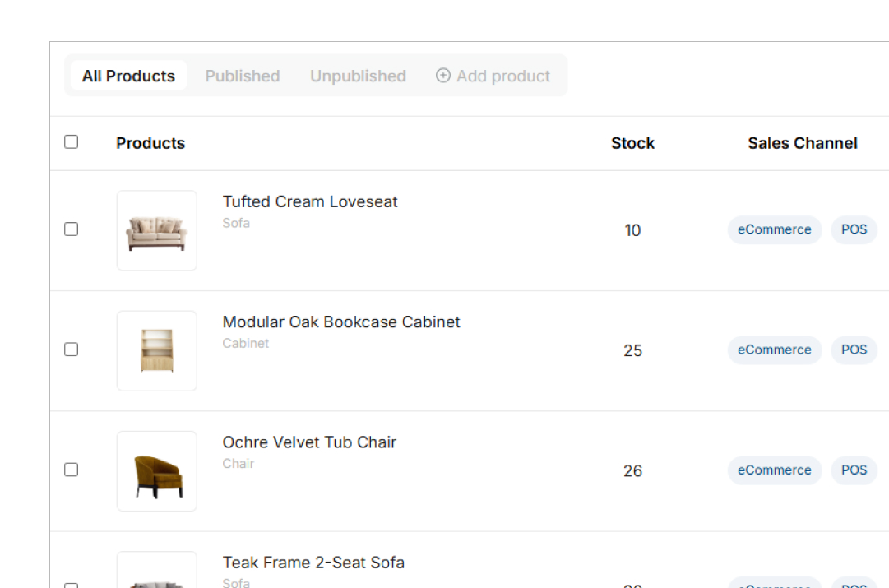The height and width of the screenshot is (588, 889).
Task: Check the Tufted Cream Loveseat row checkbox
Action: pyautogui.click(x=71, y=229)
